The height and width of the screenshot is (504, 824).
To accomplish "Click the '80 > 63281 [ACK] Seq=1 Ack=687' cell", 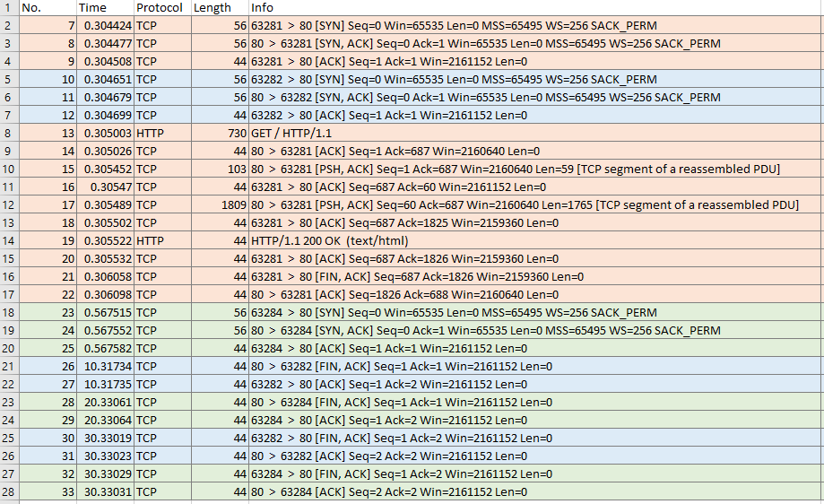I will pyautogui.click(x=536, y=152).
